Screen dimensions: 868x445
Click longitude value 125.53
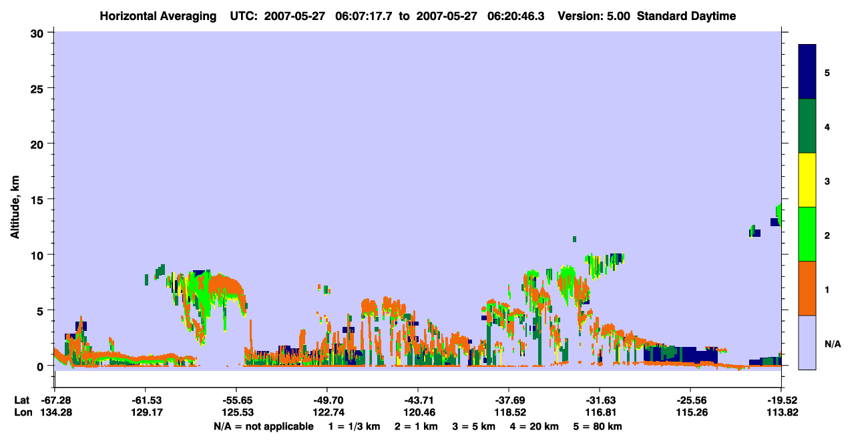pos(236,412)
